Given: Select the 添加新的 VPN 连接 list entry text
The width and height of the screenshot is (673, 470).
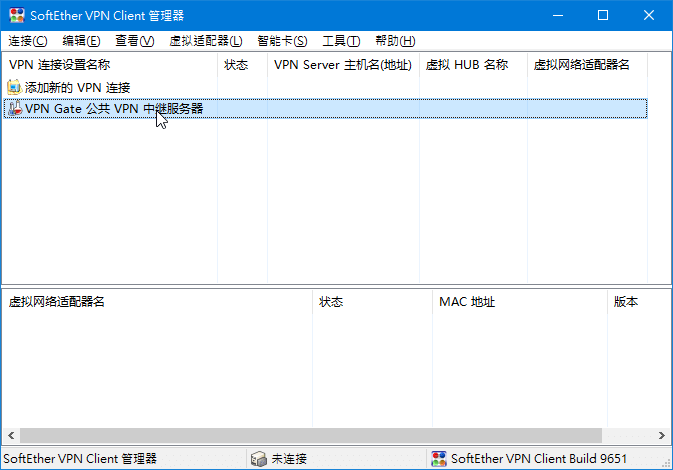Looking at the screenshot, I should pyautogui.click(x=77, y=88).
